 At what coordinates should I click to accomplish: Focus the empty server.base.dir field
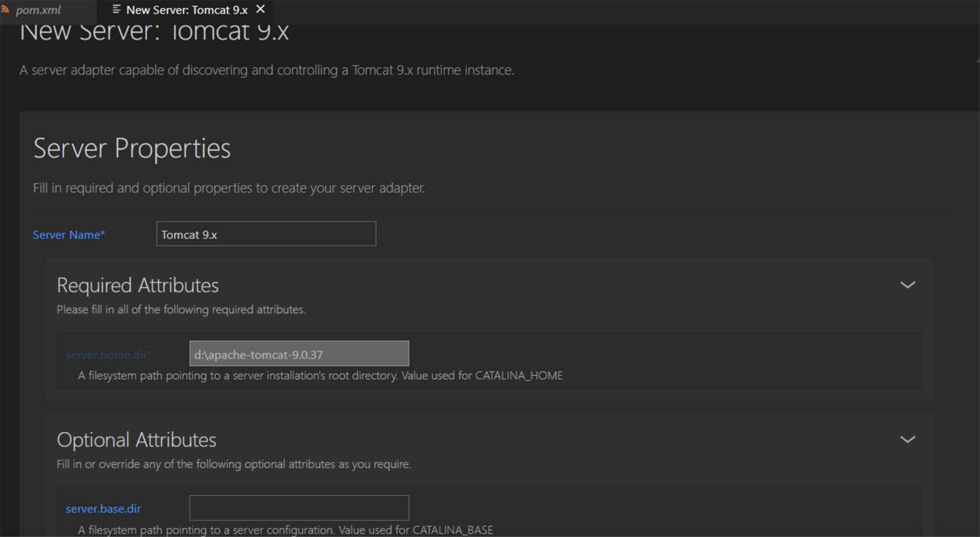pyautogui.click(x=299, y=508)
